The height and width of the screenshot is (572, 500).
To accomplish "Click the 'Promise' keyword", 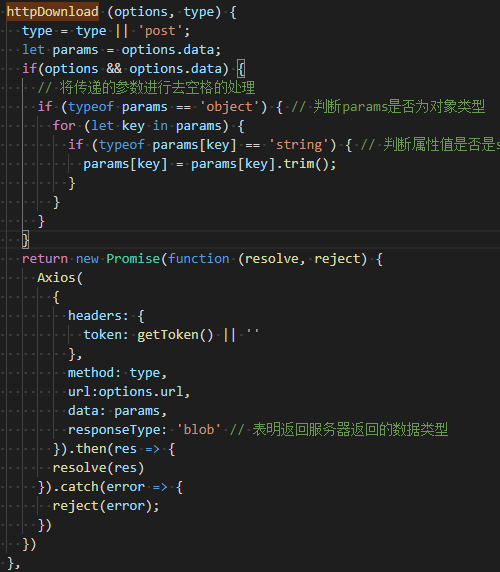I will coord(133,259).
